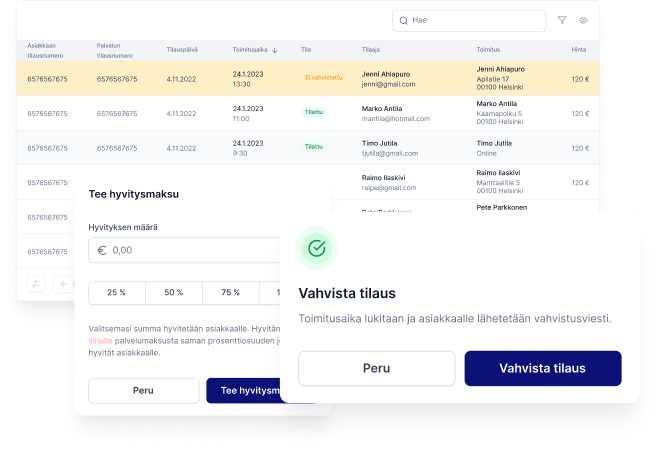Click the Hinta column header
Image resolution: width=663 pixels, height=451 pixels.
[579, 49]
